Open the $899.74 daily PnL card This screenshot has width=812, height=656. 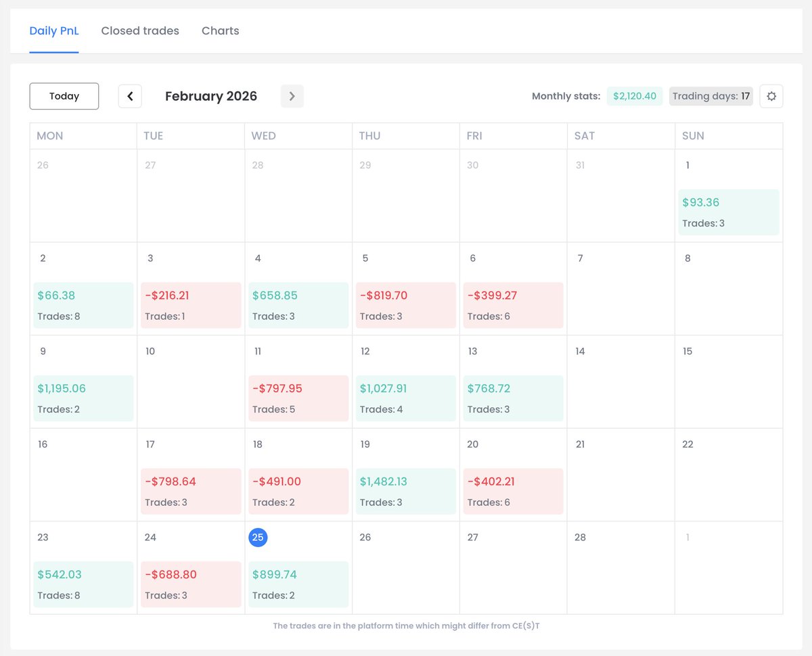298,584
